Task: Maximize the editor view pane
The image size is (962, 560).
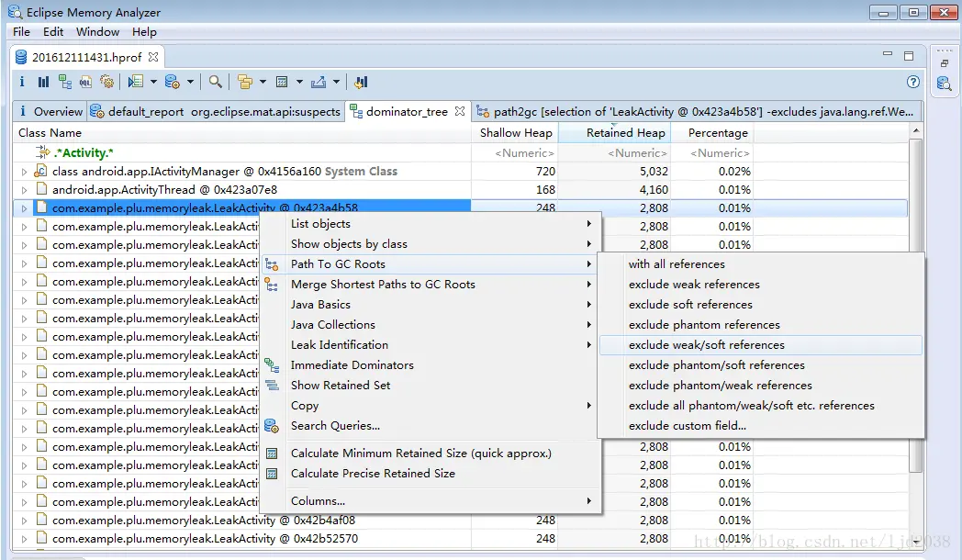Action: point(909,56)
